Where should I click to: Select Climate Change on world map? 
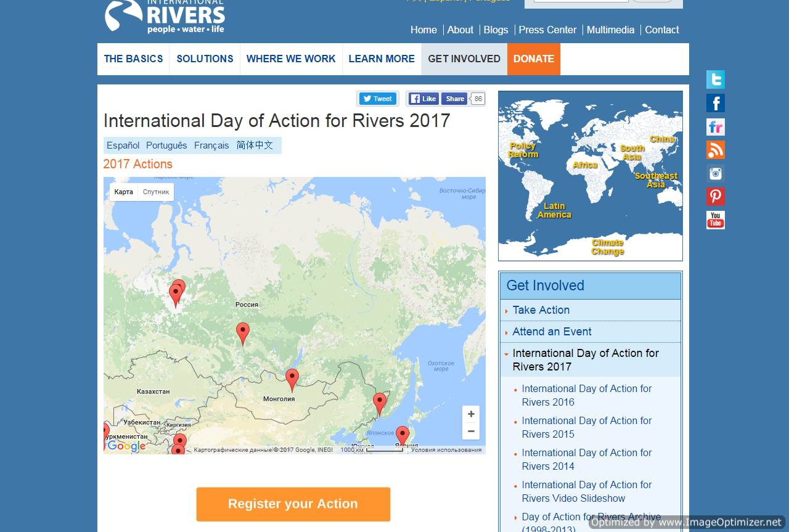[608, 247]
